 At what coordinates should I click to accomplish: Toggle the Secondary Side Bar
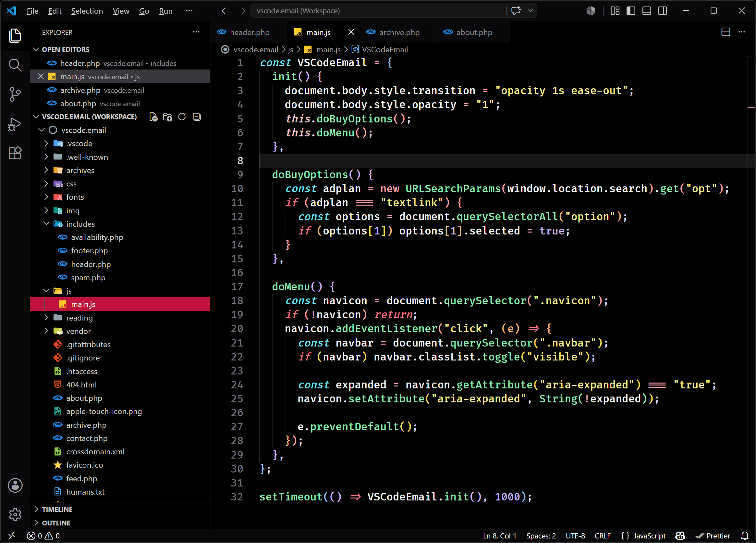tap(663, 11)
